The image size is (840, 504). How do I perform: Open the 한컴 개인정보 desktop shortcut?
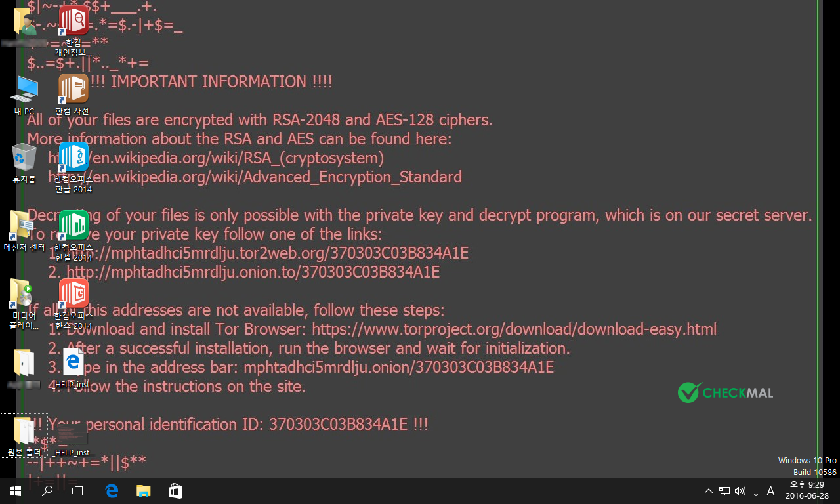(73, 21)
